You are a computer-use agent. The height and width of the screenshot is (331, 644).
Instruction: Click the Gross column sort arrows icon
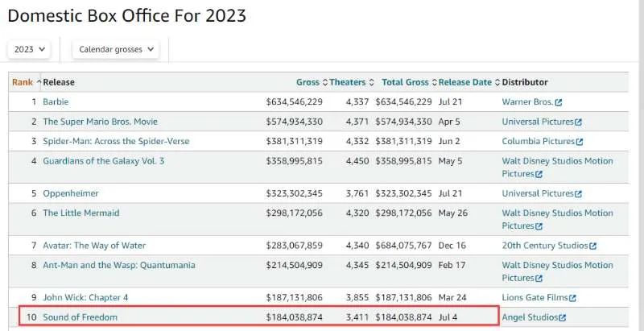pyautogui.click(x=324, y=82)
